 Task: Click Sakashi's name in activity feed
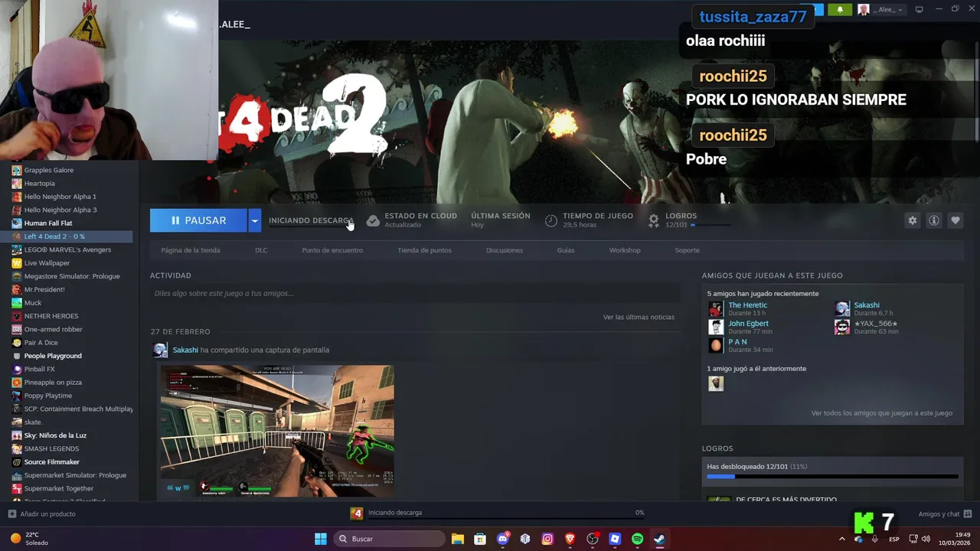click(185, 350)
